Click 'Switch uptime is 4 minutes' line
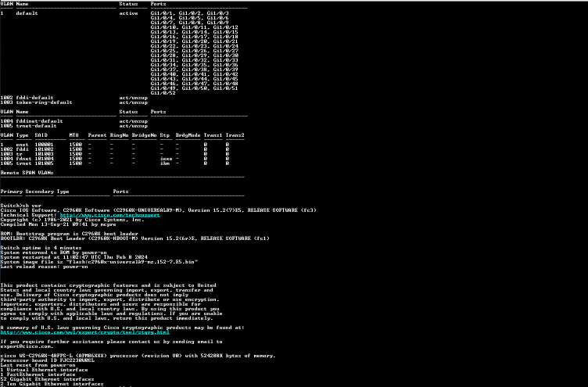 coord(41,248)
